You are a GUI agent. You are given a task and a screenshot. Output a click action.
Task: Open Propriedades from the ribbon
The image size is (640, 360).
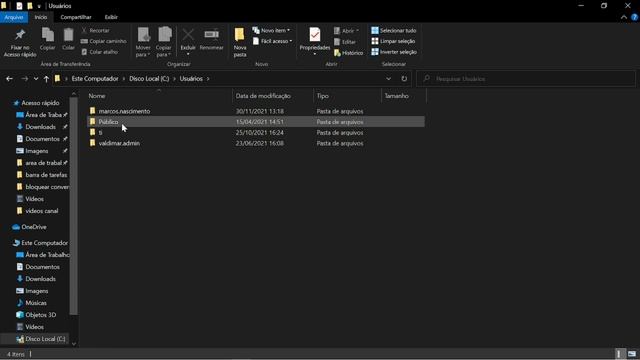[315, 42]
